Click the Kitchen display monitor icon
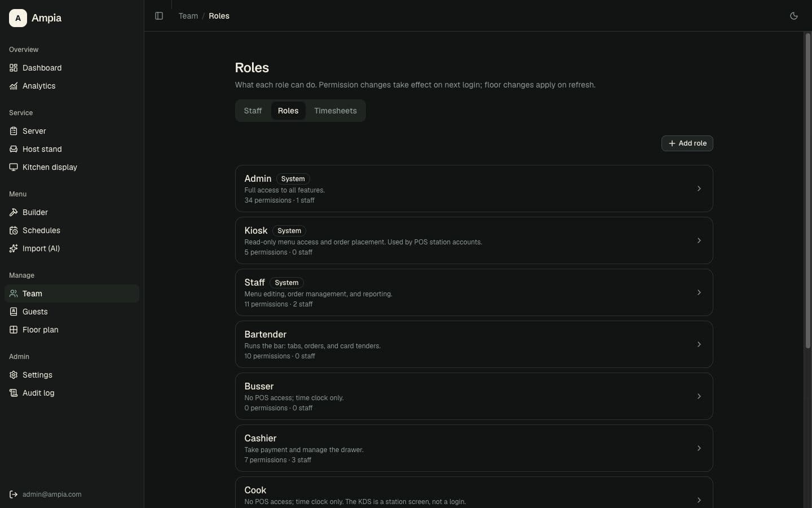Viewport: 812px width, 508px height. (14, 167)
